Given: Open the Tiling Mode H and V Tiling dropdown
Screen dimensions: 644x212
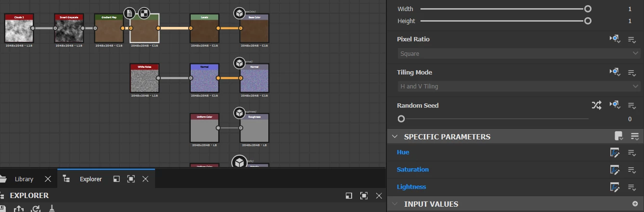Looking at the screenshot, I should point(519,87).
